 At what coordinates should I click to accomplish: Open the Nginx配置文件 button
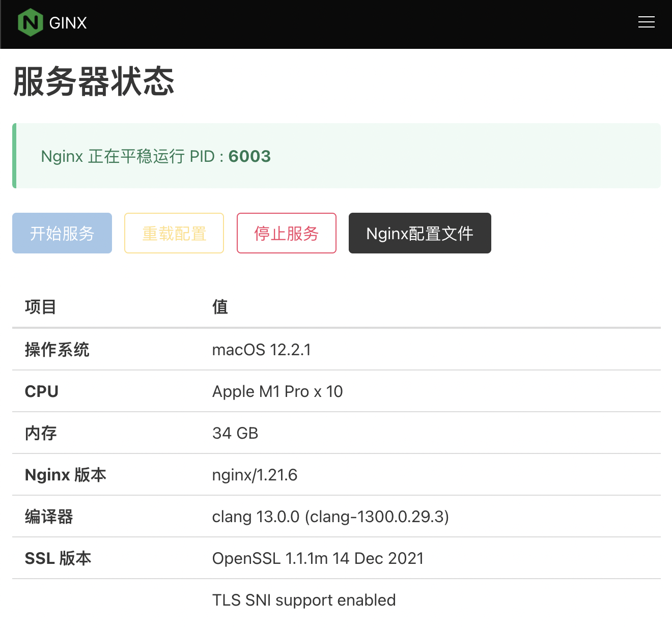[420, 233]
